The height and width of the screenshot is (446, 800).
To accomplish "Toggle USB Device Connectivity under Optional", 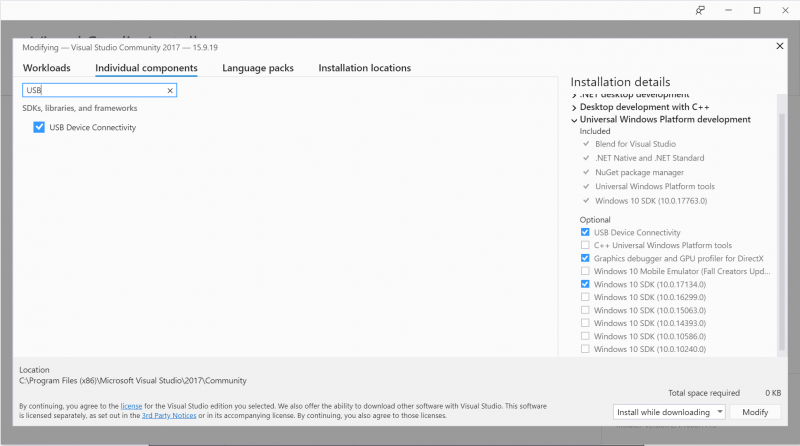I will (585, 232).
